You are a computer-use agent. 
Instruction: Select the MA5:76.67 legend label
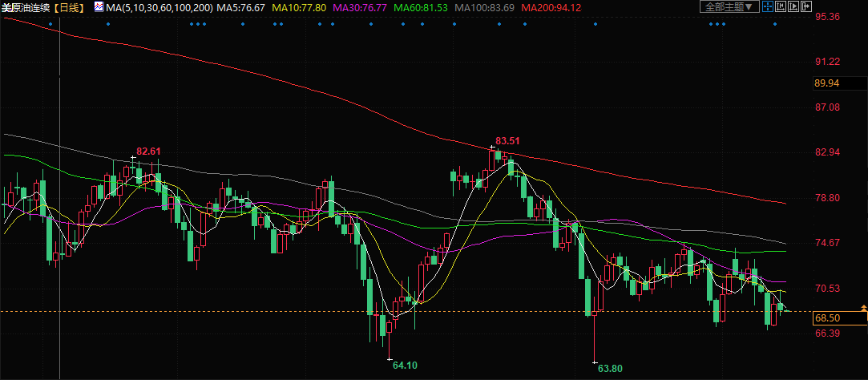coord(241,7)
